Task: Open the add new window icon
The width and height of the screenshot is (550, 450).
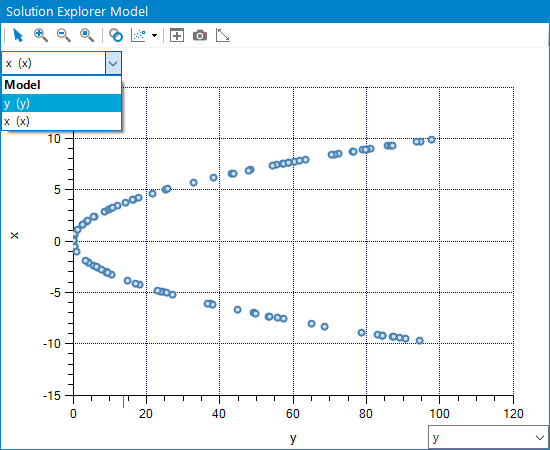Action: point(177,35)
